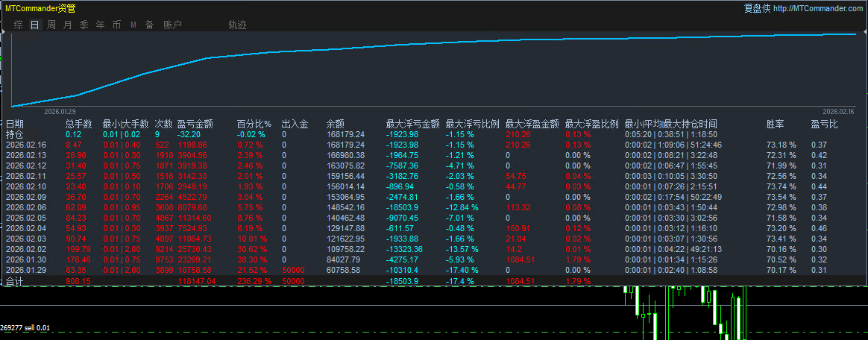Select the 2026.02.03 date row
The height and width of the screenshot is (340, 868).
coord(26,239)
